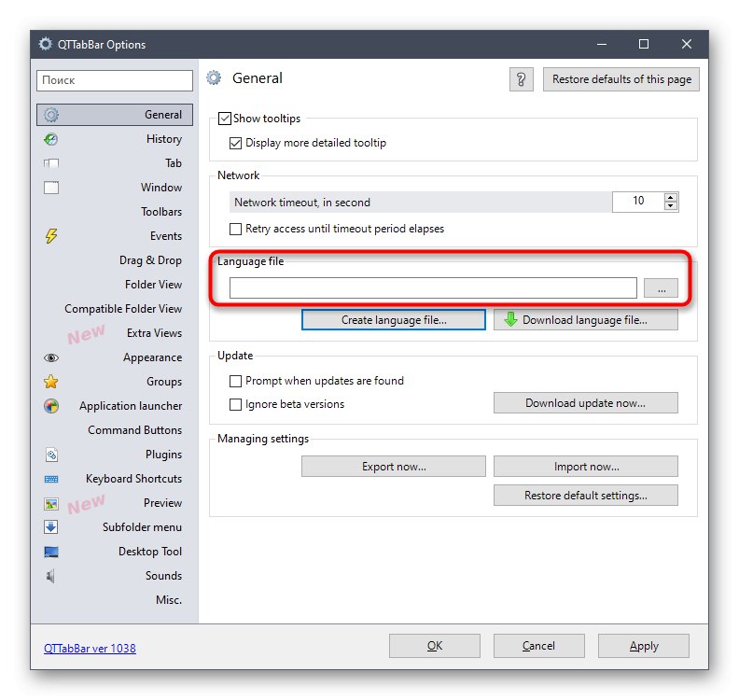The image size is (739, 700).
Task: Open the Command Buttons section
Action: (x=115, y=430)
